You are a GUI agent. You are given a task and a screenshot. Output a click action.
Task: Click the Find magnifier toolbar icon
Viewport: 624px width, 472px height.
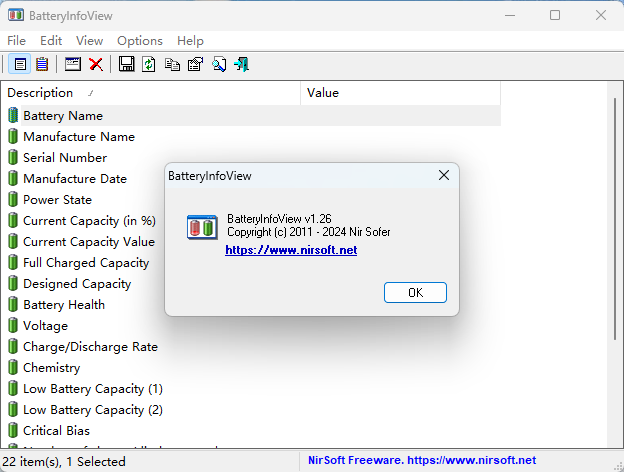(218, 64)
